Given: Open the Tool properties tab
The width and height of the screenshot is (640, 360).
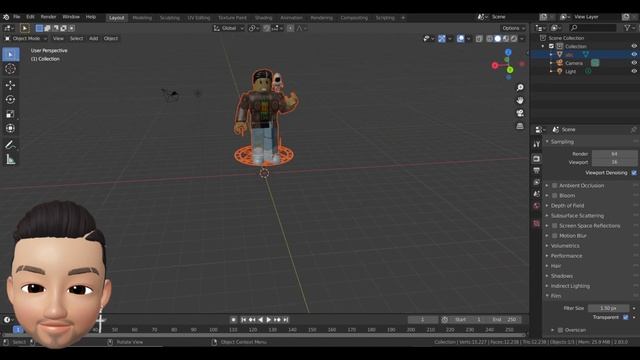Looking at the screenshot, I should pyautogui.click(x=536, y=144).
